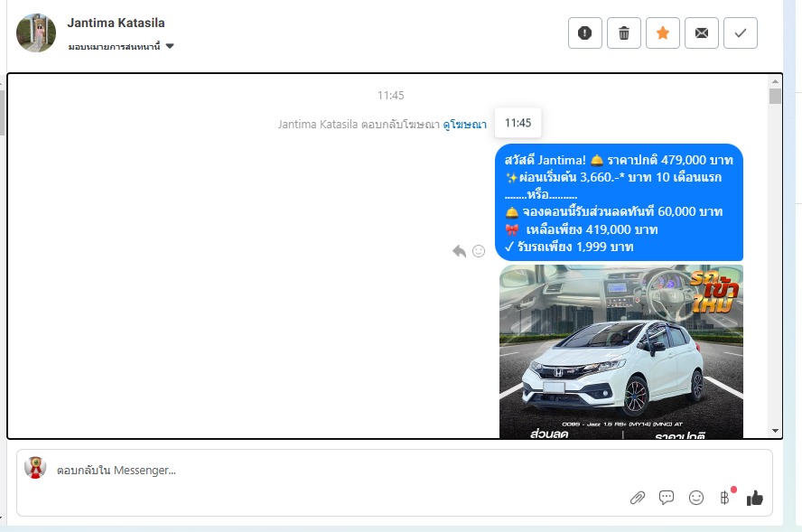
Task: Toggle the orange star follow-up button
Action: (662, 33)
